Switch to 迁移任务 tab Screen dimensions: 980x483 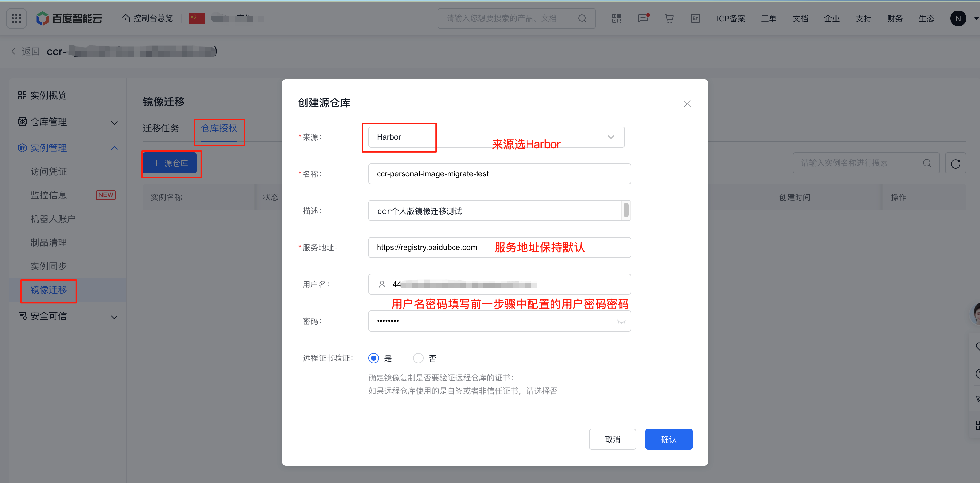coord(161,128)
